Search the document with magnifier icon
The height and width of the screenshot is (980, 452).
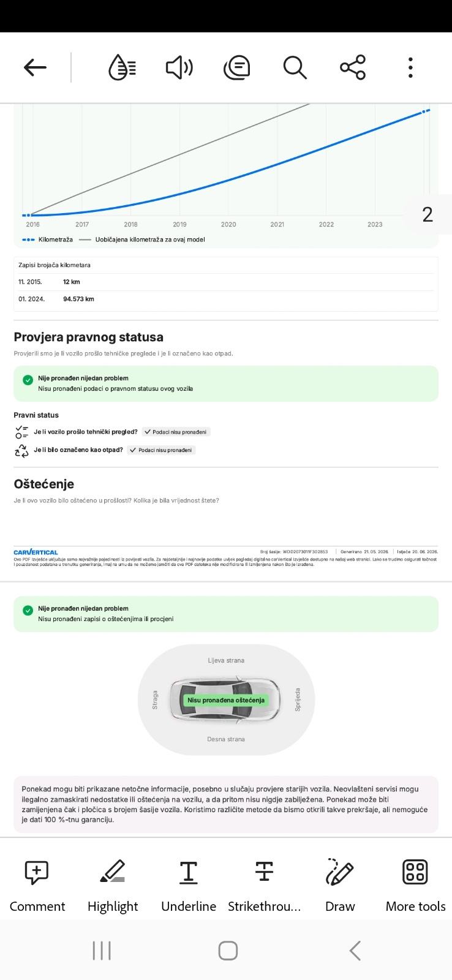click(295, 67)
